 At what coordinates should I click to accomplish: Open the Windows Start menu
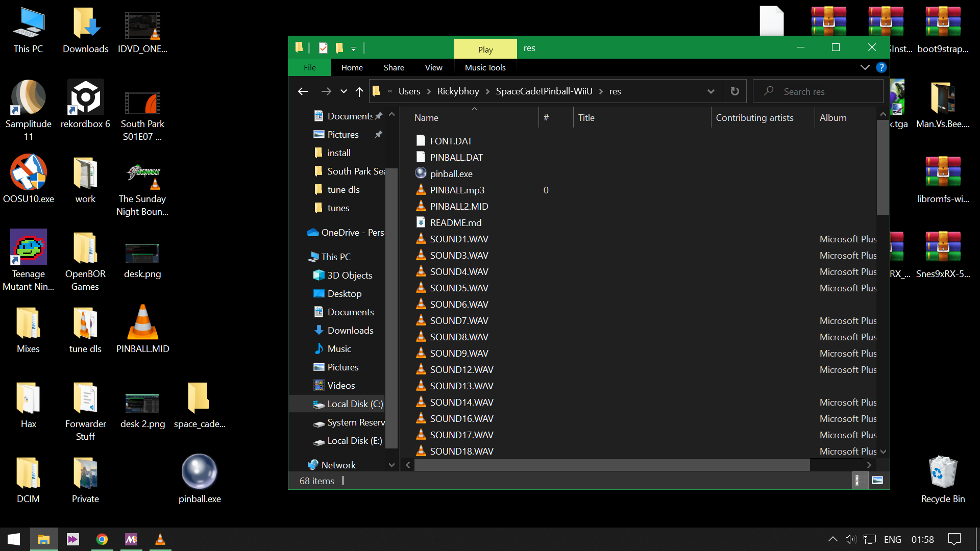[14, 539]
